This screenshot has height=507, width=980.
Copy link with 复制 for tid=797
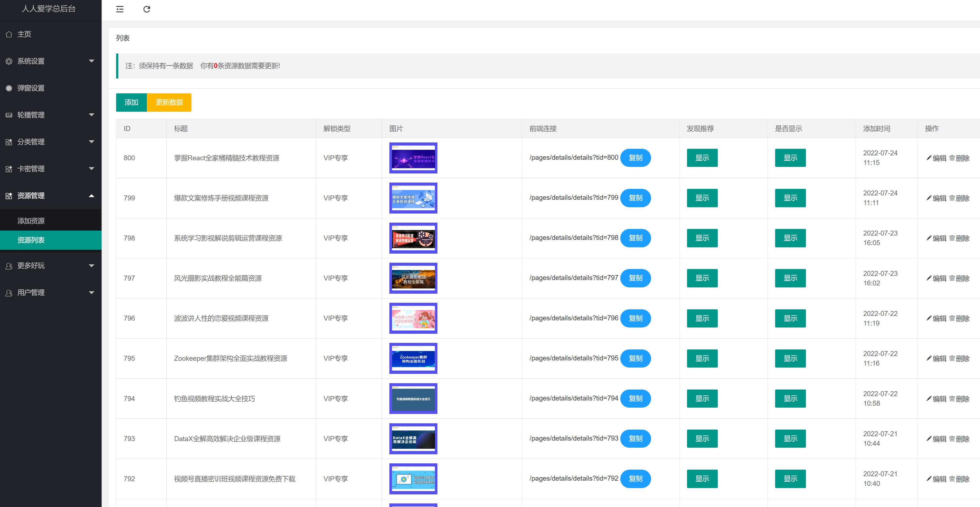(635, 278)
